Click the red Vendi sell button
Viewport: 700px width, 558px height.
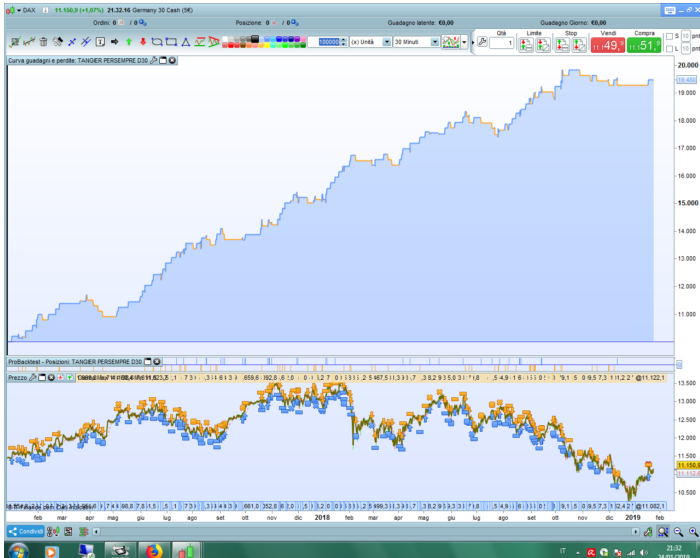pyautogui.click(x=608, y=45)
